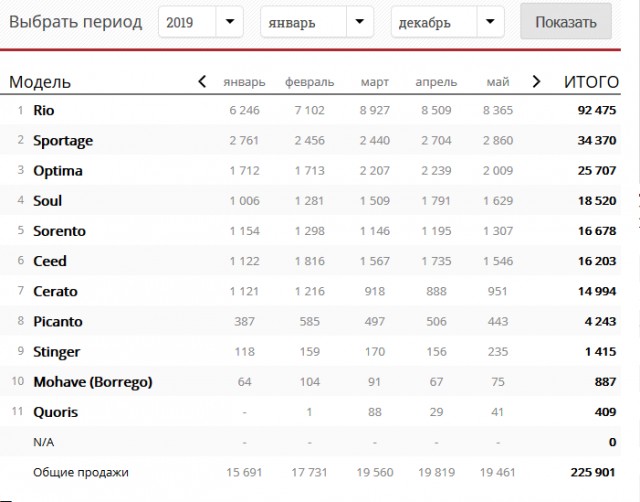Click Rio January value 6 246
This screenshot has width=640, height=502.
click(x=244, y=110)
